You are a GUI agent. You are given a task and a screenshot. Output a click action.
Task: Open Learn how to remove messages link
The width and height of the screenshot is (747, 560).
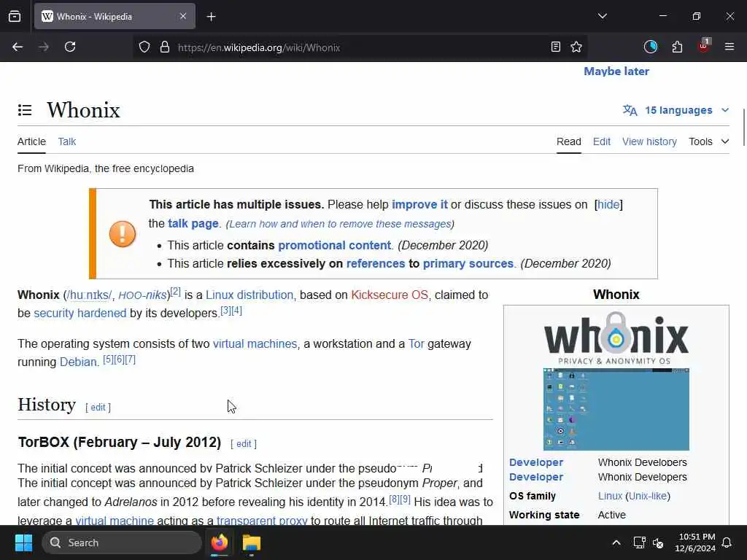click(x=340, y=225)
